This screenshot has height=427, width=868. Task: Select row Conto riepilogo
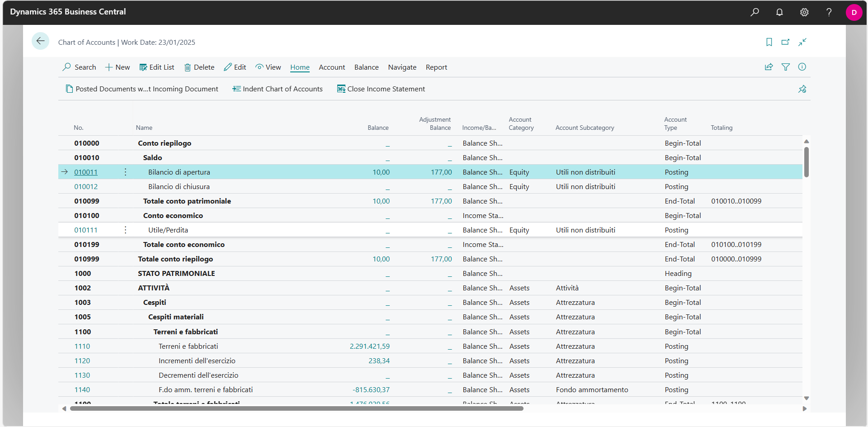pos(430,143)
